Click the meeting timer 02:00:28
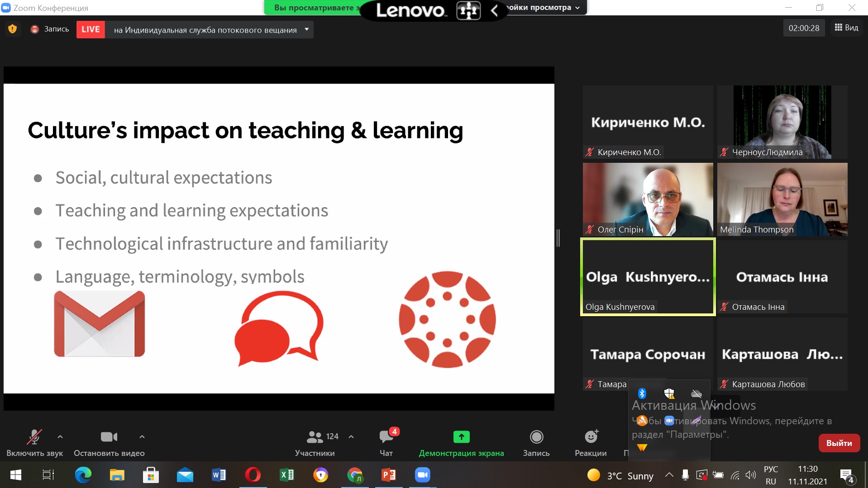 point(804,28)
